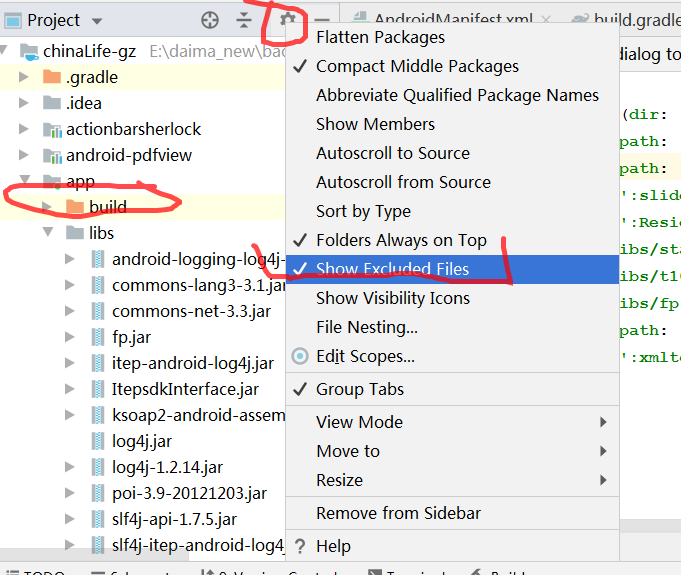Toggle Show Excluded Files option
681x575 pixels.
pyautogui.click(x=452, y=269)
